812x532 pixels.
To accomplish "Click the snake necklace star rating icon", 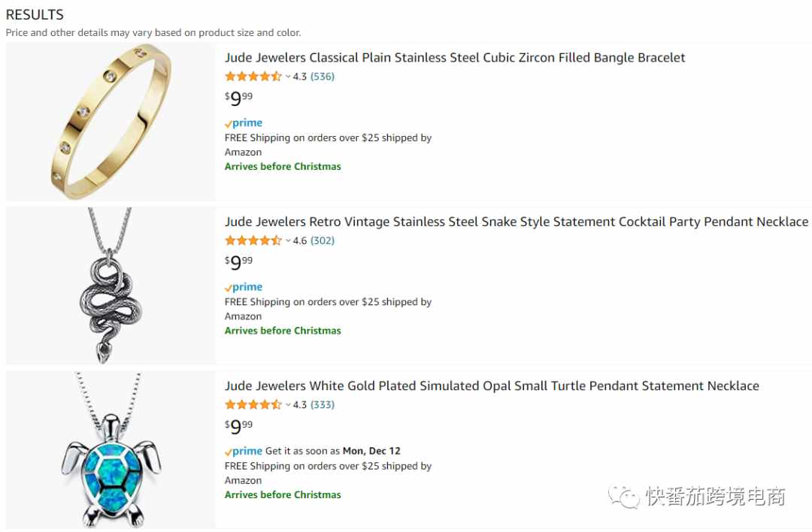I will click(x=253, y=240).
